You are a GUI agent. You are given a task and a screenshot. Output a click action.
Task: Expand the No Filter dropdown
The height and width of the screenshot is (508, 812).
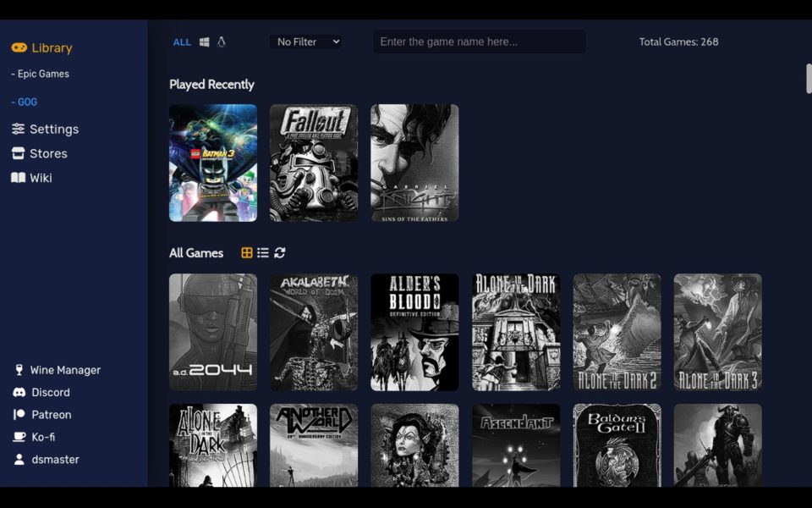click(x=306, y=41)
